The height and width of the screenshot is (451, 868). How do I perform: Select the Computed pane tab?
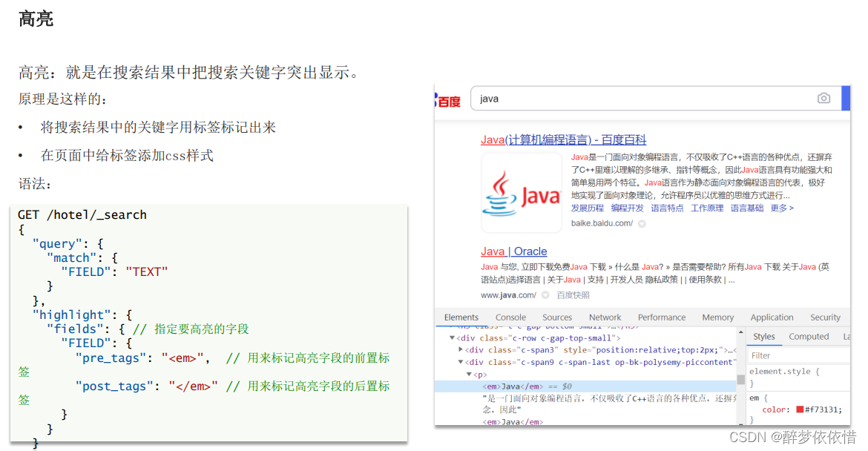[809, 337]
